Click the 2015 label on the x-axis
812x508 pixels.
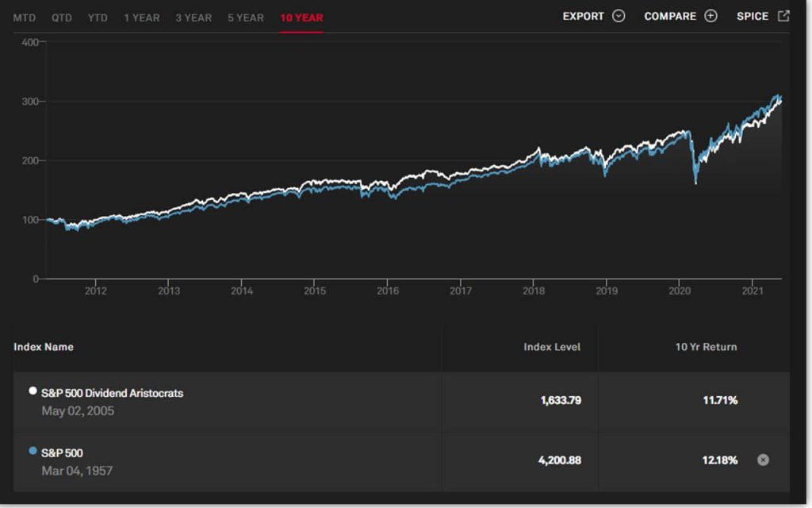tap(315, 291)
